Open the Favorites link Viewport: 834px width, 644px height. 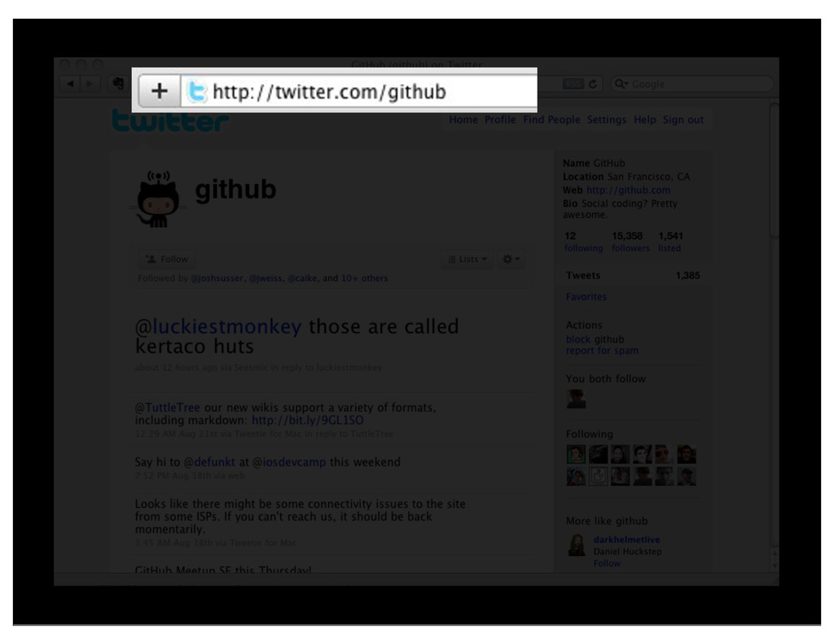pyautogui.click(x=586, y=296)
